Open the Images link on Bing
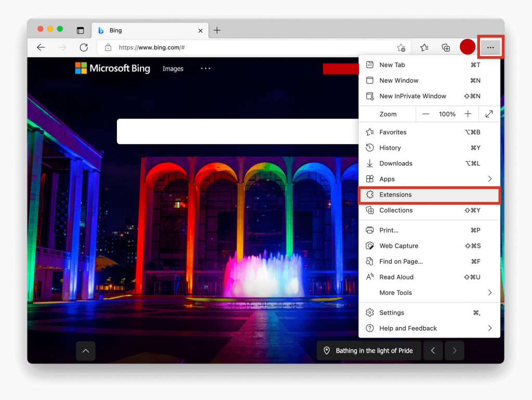 [173, 69]
